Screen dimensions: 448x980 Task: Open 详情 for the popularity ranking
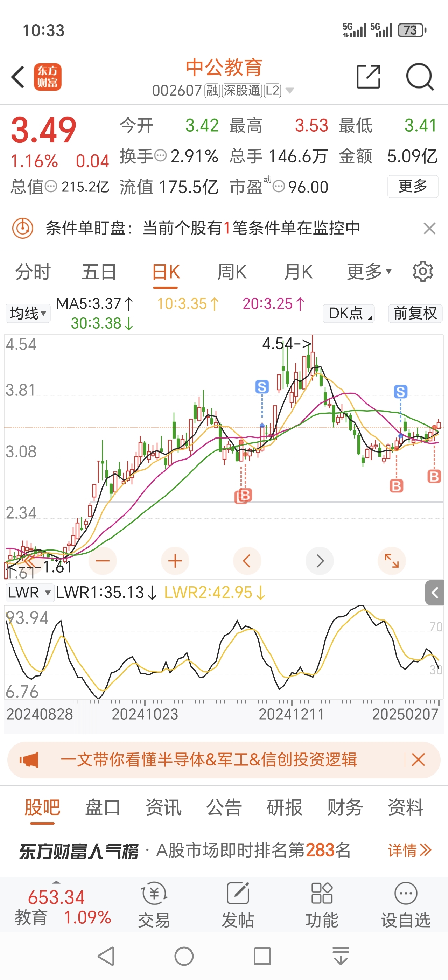(410, 850)
